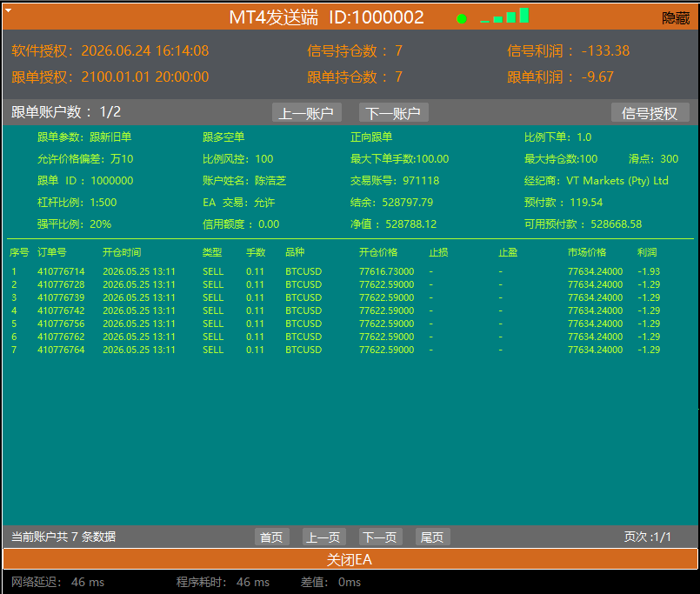Click the 类型 column header
The height and width of the screenshot is (594, 700).
(212, 252)
